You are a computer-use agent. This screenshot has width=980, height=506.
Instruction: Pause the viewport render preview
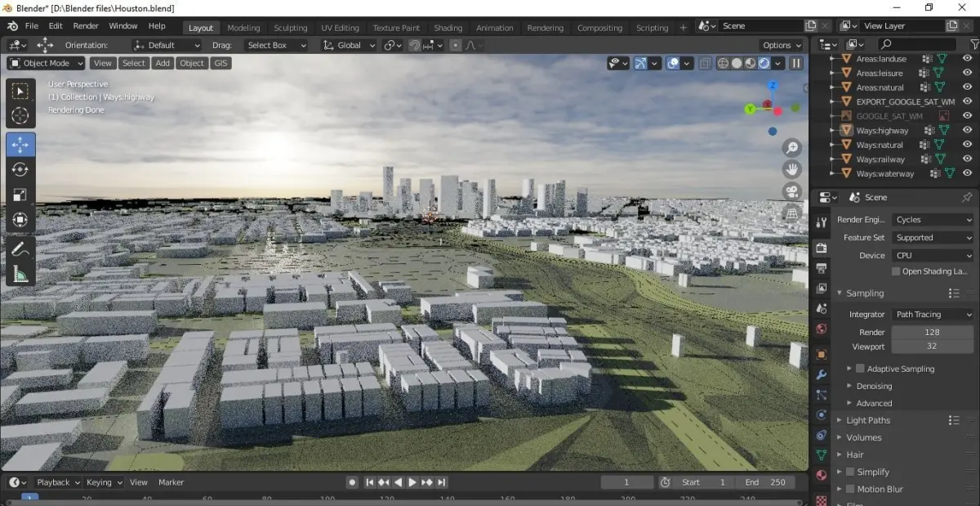point(796,63)
